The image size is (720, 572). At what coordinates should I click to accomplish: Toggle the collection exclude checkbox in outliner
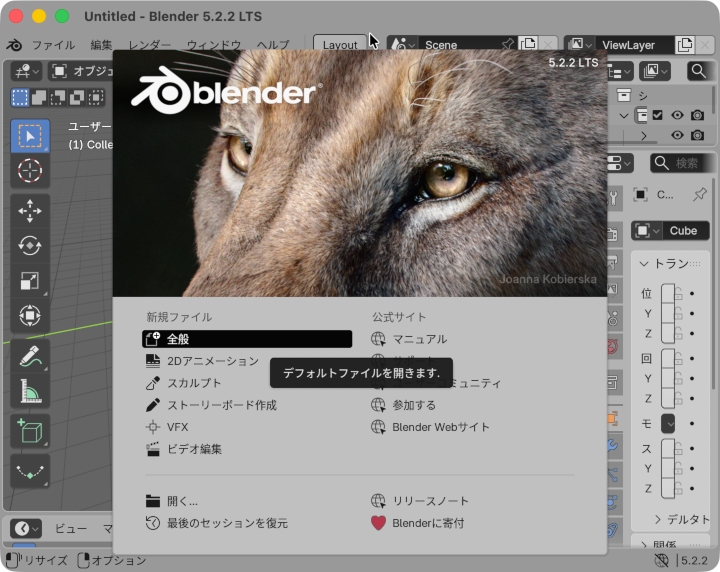[658, 115]
